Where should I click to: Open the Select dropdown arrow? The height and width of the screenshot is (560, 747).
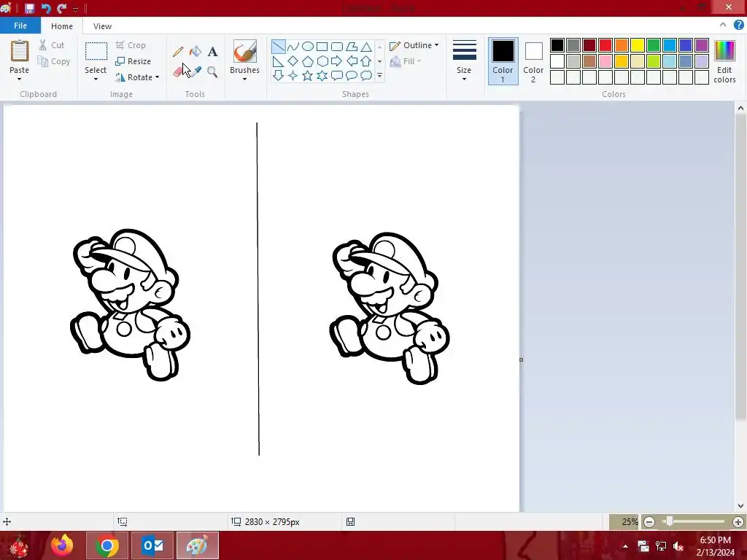96,79
